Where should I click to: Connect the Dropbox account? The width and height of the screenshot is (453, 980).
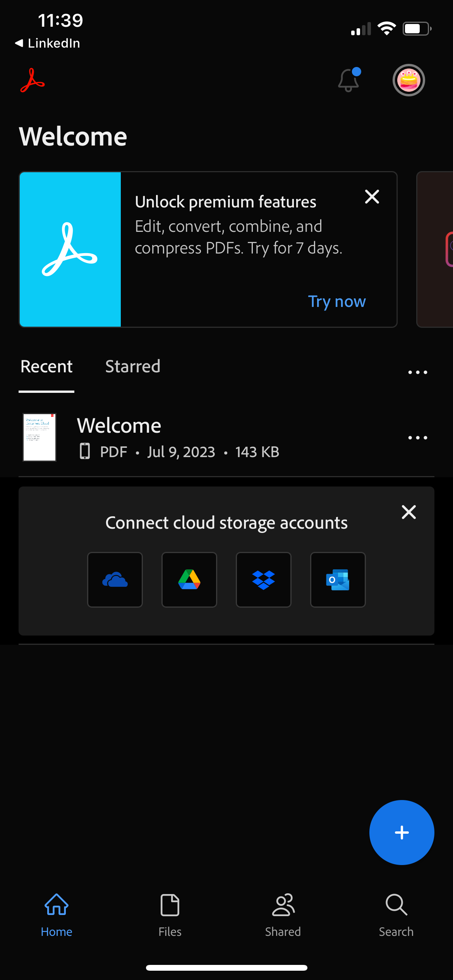coord(264,580)
